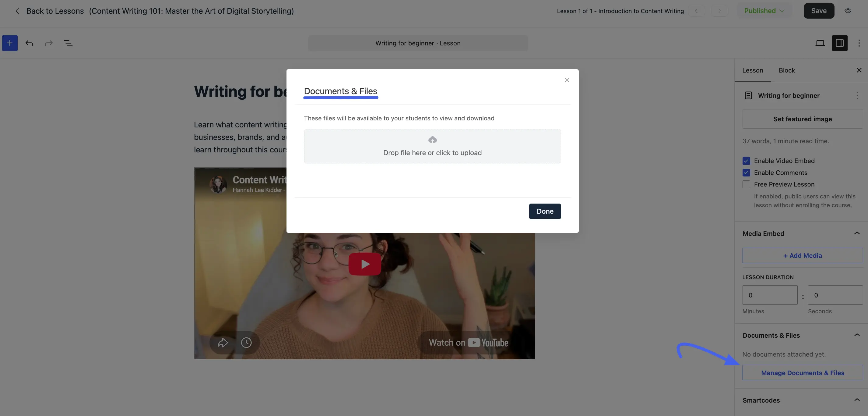Image resolution: width=868 pixels, height=416 pixels.
Task: Switch to the Lesson tab
Action: [x=752, y=70]
